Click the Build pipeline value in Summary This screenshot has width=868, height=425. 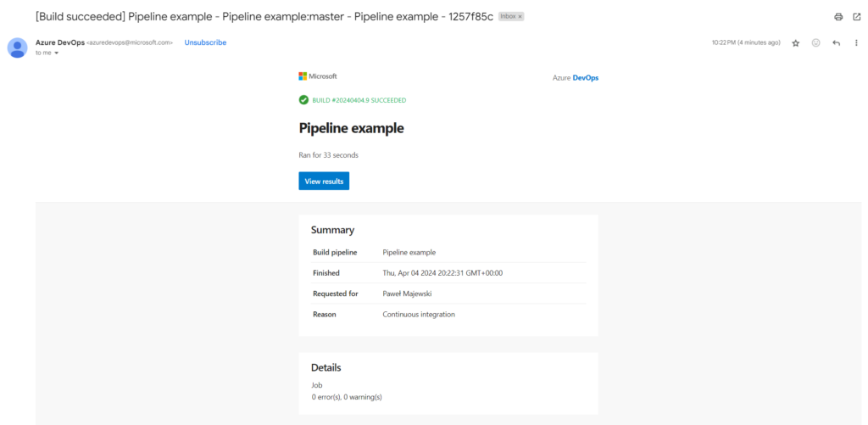coord(409,252)
